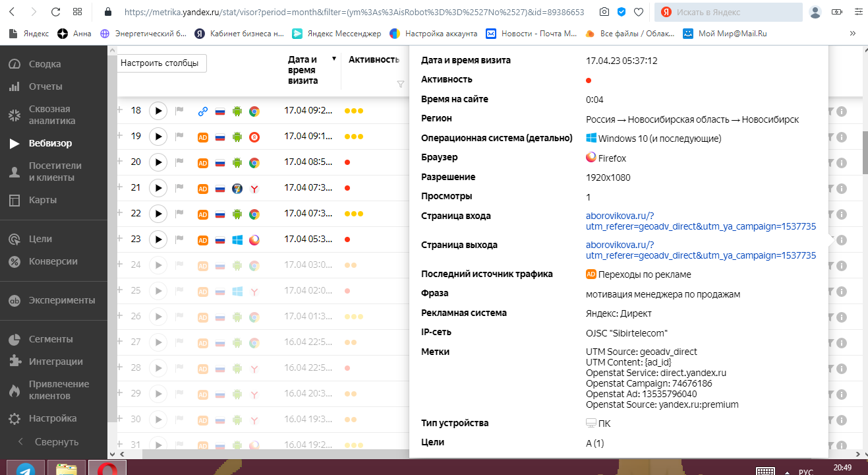
Task: Add page to bookmarks with heart icon
Action: click(x=639, y=12)
